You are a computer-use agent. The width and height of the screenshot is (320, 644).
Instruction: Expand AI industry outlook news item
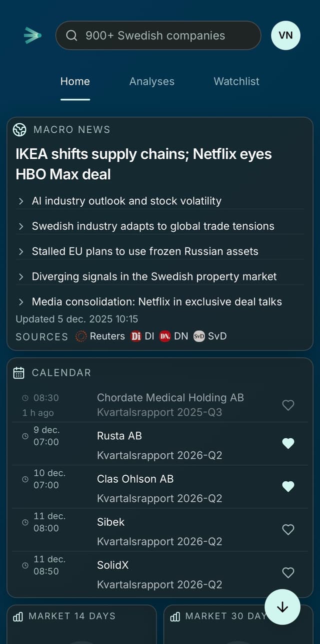click(x=126, y=201)
